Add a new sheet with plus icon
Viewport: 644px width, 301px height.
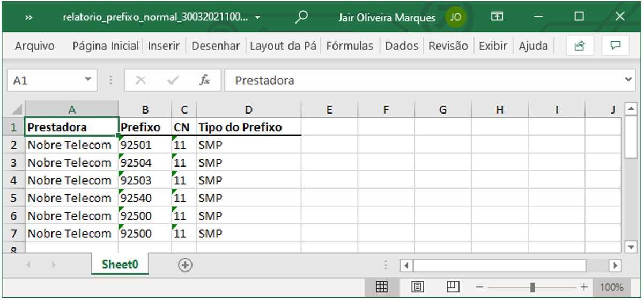185,265
